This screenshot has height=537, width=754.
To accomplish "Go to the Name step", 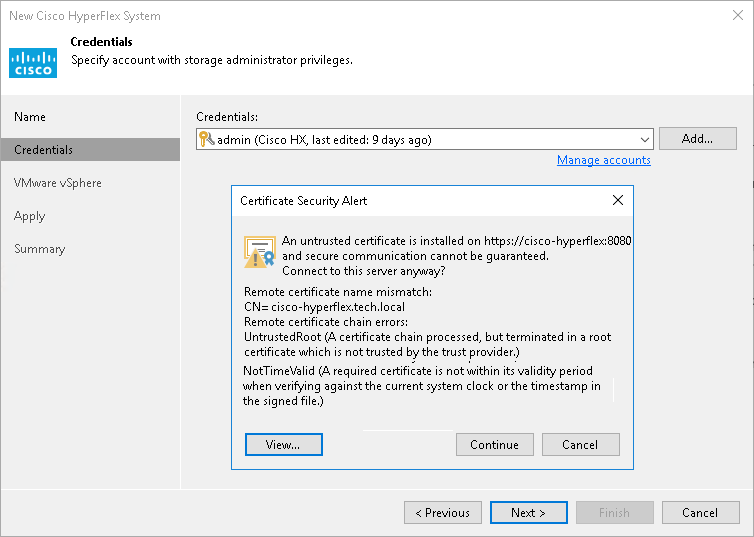I will pyautogui.click(x=30, y=117).
